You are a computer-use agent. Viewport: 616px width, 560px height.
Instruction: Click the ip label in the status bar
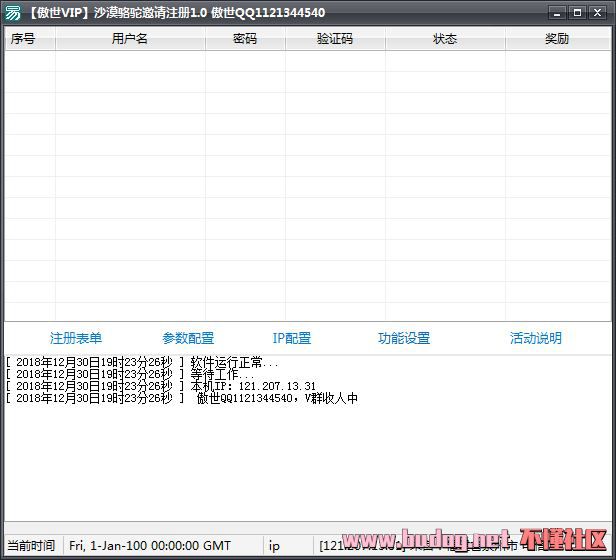click(x=274, y=545)
